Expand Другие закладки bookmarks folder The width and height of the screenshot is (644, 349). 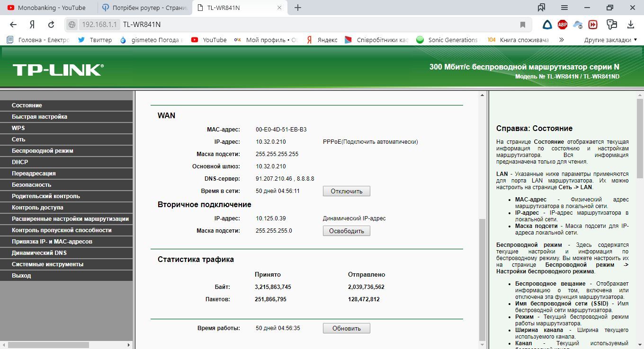[x=610, y=40]
